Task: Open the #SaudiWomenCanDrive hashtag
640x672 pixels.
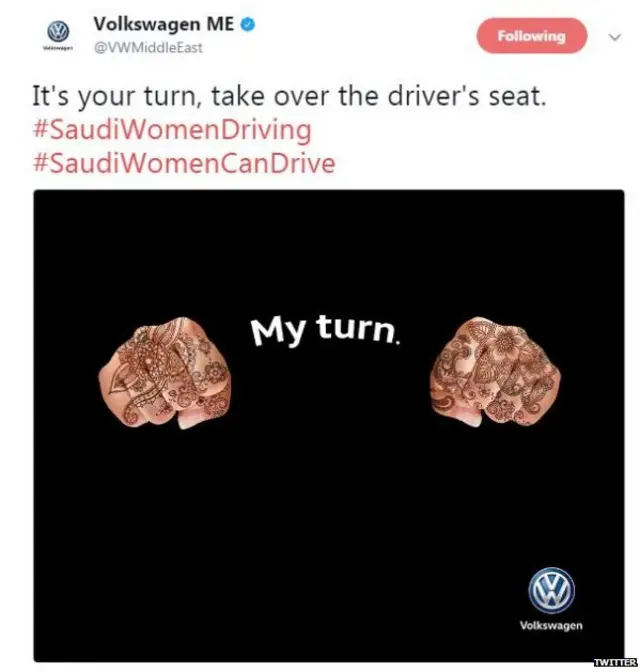Action: [183, 164]
